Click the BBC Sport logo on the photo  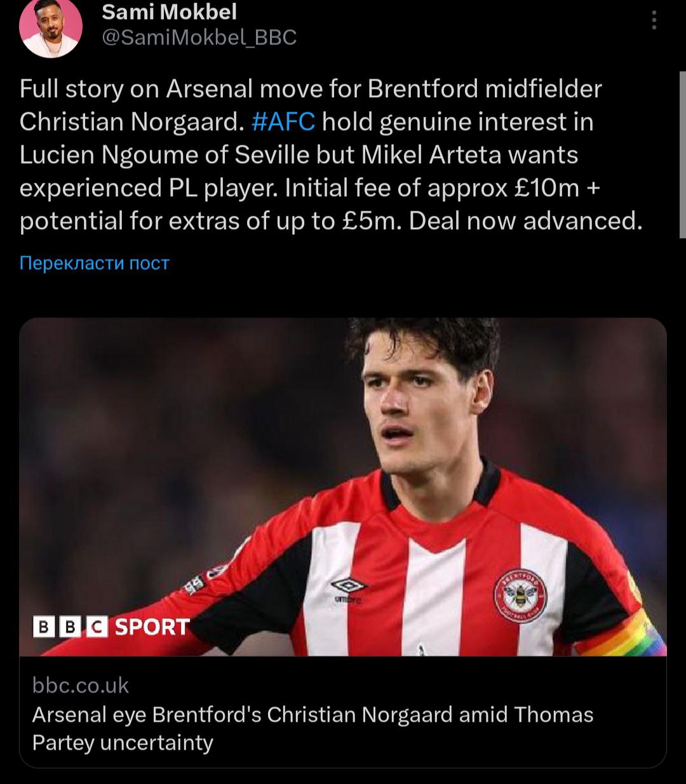(112, 627)
